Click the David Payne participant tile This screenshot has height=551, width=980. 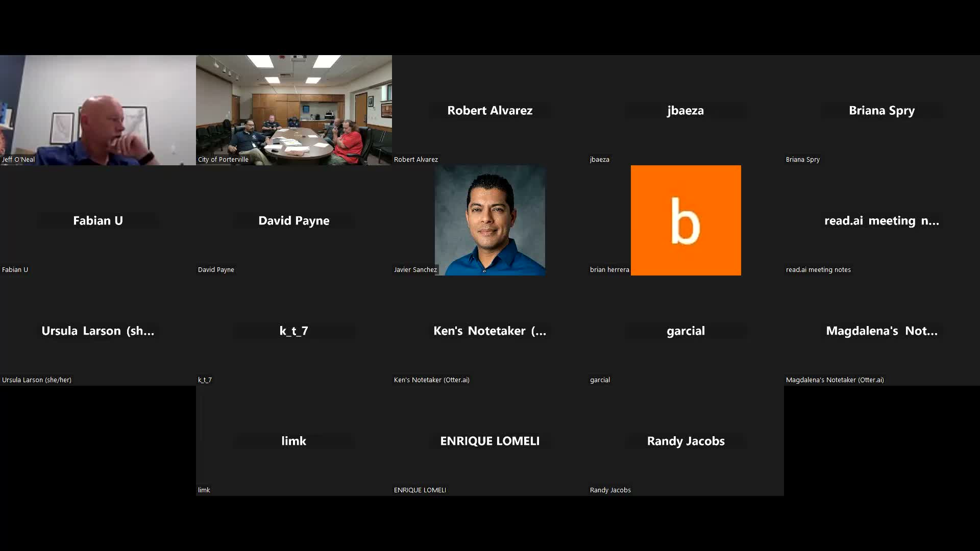[x=293, y=220]
